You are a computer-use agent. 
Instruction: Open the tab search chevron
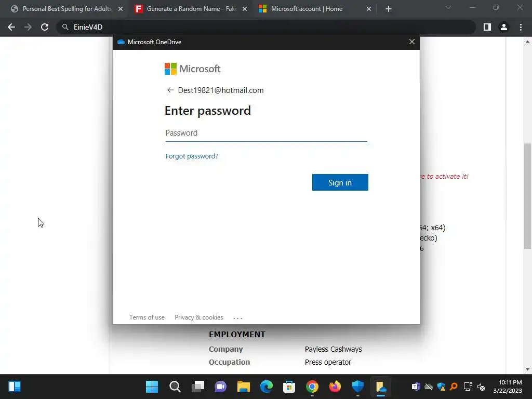click(448, 7)
